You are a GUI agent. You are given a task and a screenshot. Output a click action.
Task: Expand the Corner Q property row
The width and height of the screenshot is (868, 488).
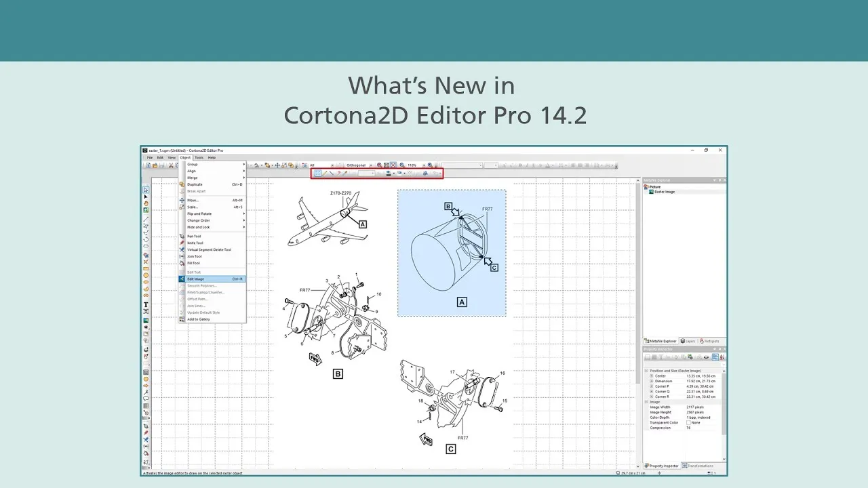pos(652,392)
